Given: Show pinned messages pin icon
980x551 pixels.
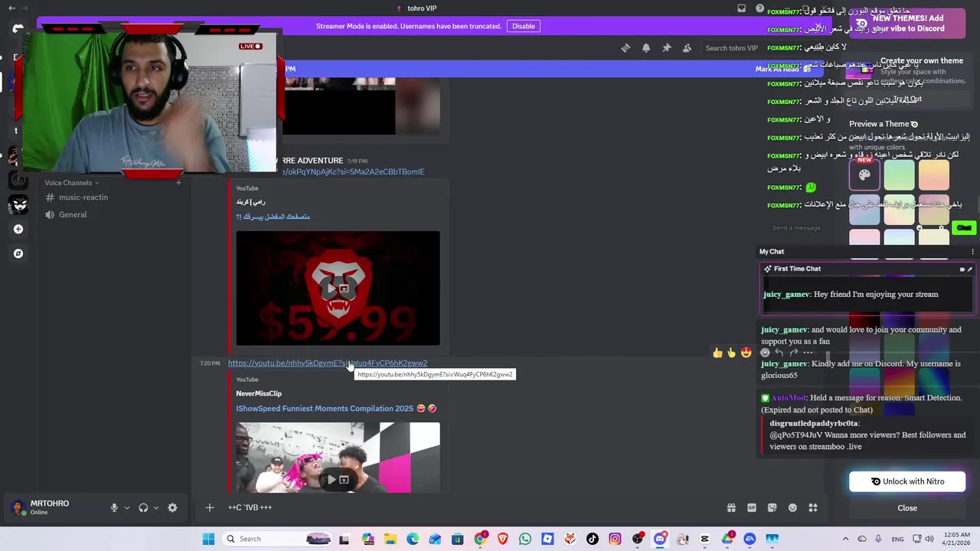Looking at the screenshot, I should tap(667, 47).
